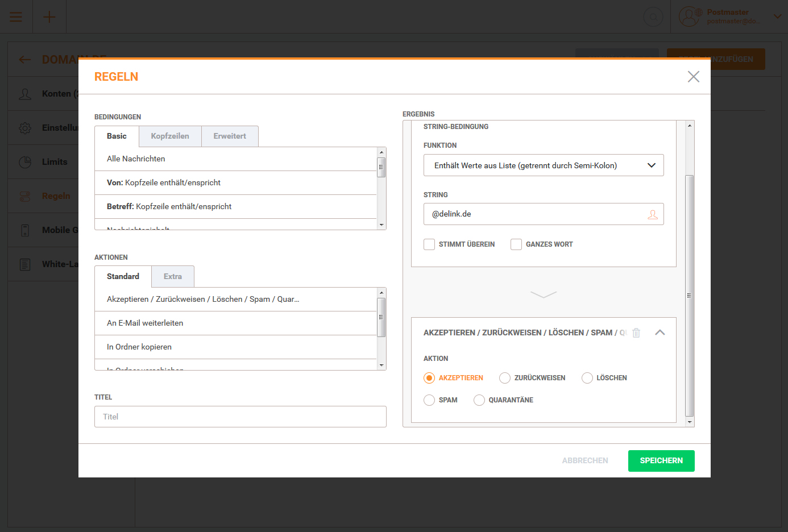Tick the Ganzes Wort checkbox
788x532 pixels.
(516, 244)
